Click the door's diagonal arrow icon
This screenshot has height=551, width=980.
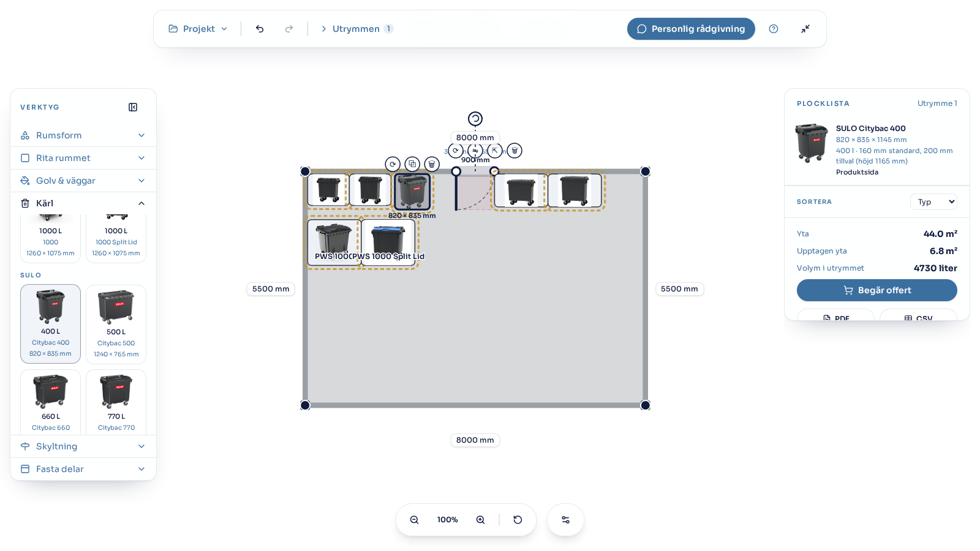(495, 151)
